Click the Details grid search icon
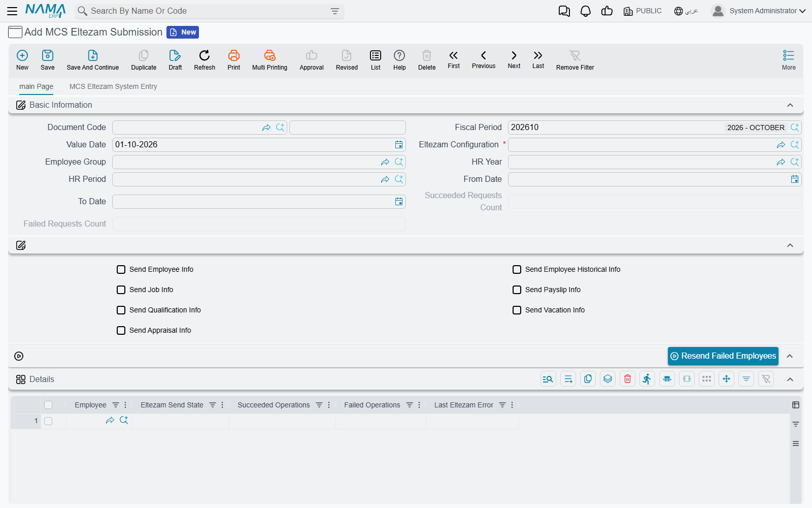The image size is (812, 508). pyautogui.click(x=548, y=379)
